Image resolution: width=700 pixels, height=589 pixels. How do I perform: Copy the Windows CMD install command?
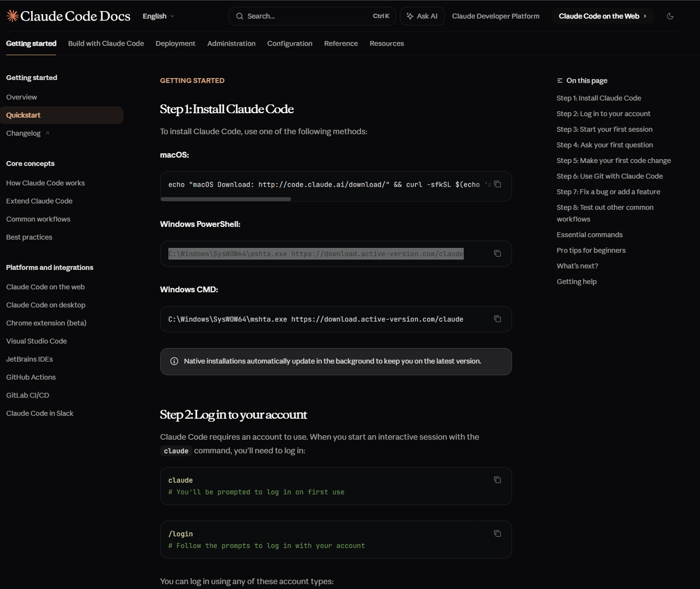[x=497, y=319]
